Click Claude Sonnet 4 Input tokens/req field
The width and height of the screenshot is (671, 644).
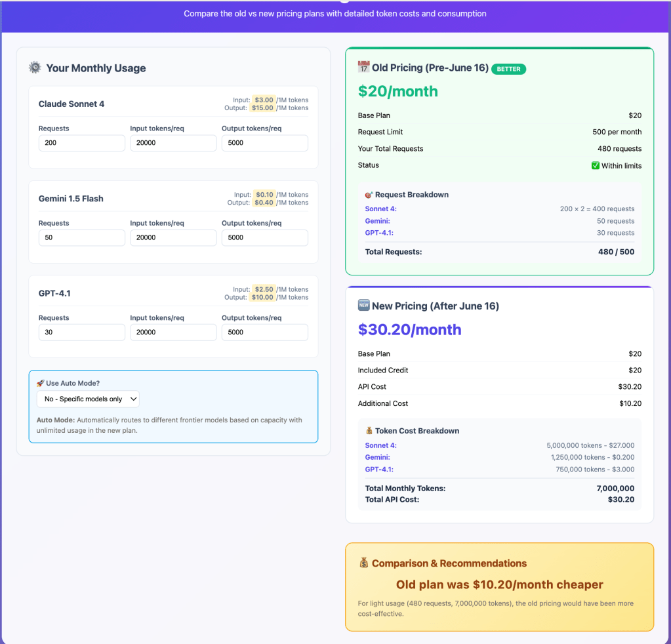[173, 143]
